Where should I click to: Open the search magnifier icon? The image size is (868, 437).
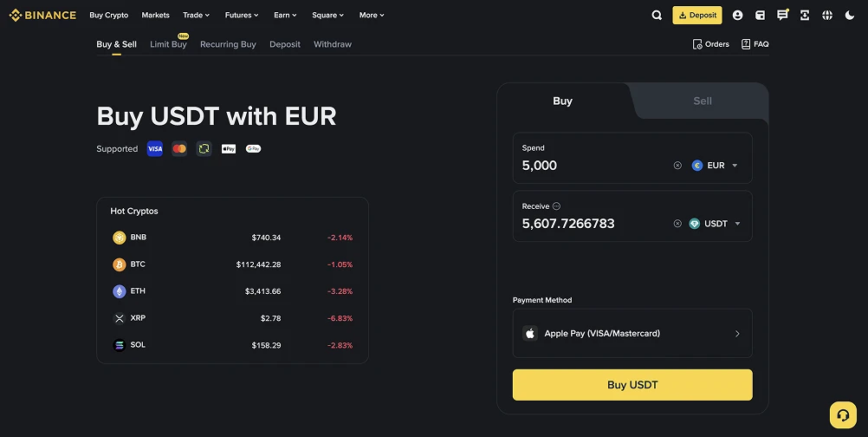click(x=657, y=15)
